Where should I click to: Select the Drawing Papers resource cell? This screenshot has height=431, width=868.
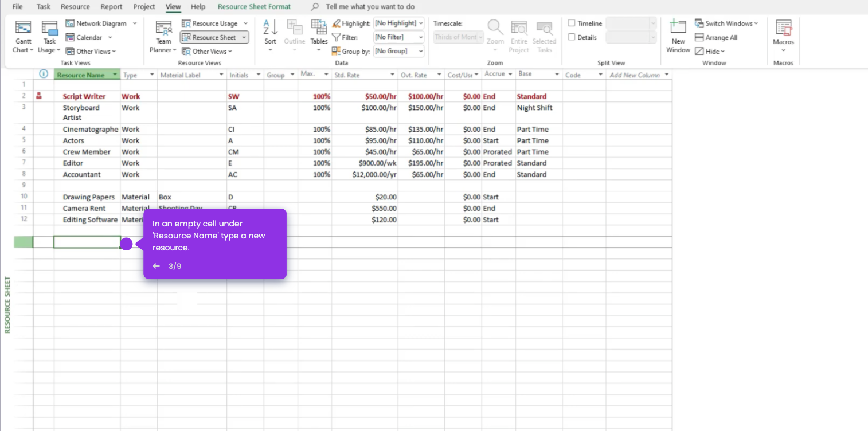click(87, 197)
